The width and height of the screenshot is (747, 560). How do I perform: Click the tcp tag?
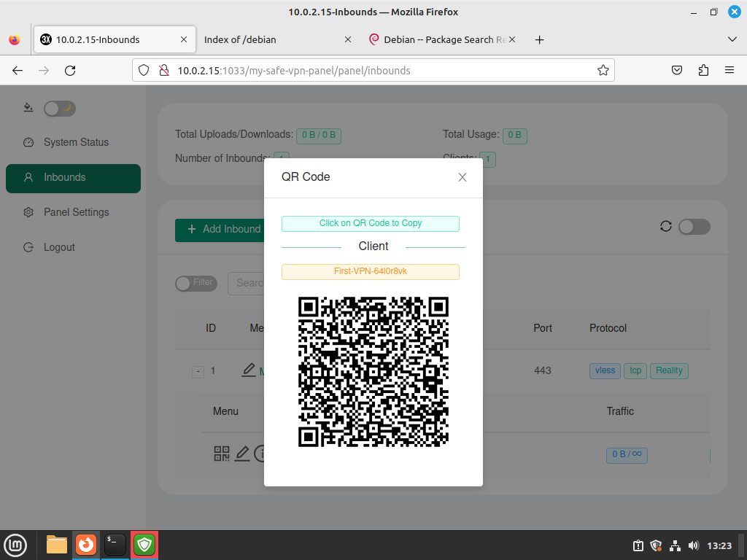click(635, 371)
